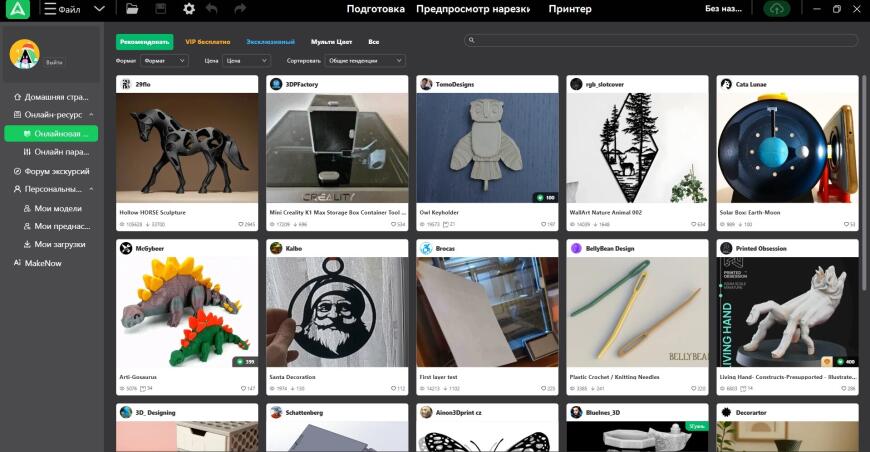Select the Рекомендовать filter tab
This screenshot has height=452, width=870.
pyautogui.click(x=144, y=42)
